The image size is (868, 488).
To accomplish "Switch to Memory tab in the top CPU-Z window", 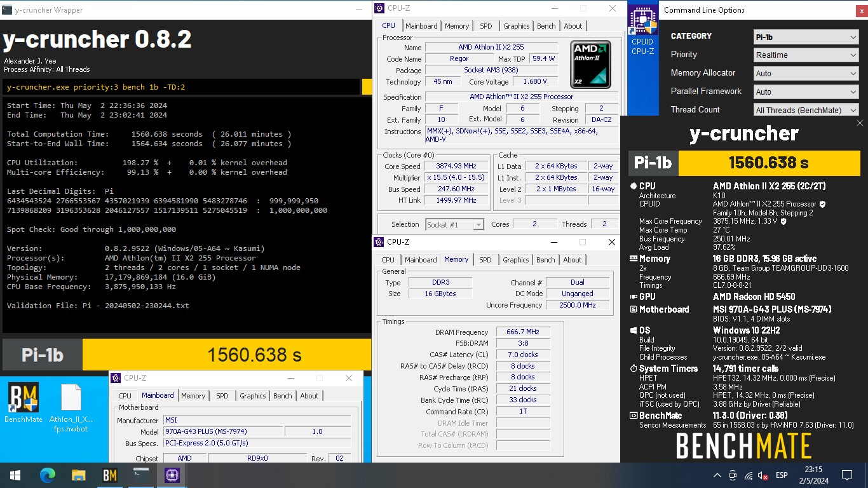I will 457,26.
